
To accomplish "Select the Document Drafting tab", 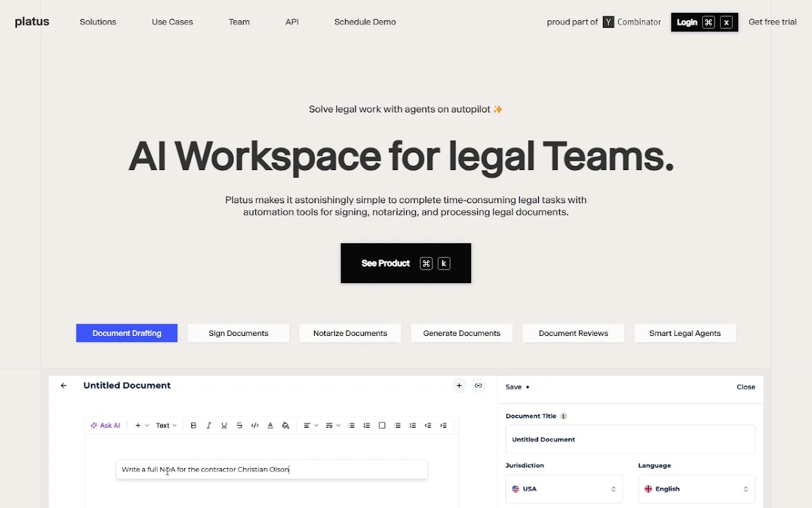I will [x=127, y=333].
